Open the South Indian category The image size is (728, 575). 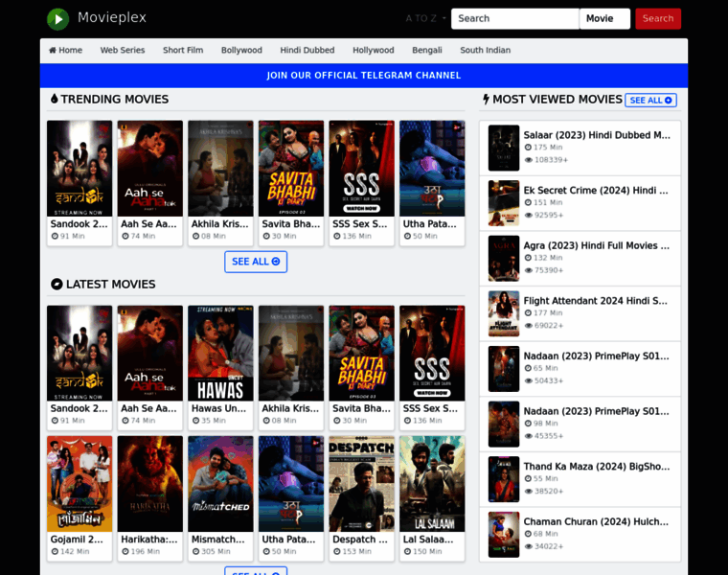(485, 50)
